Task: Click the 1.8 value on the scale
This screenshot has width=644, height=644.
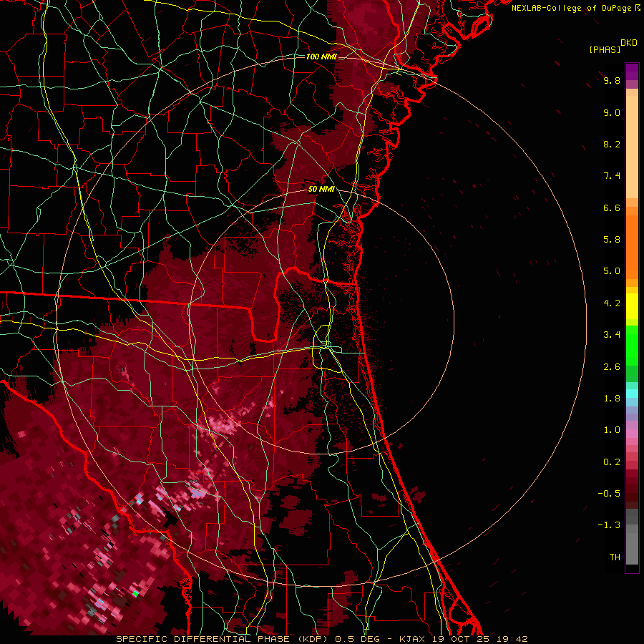Action: (612, 399)
